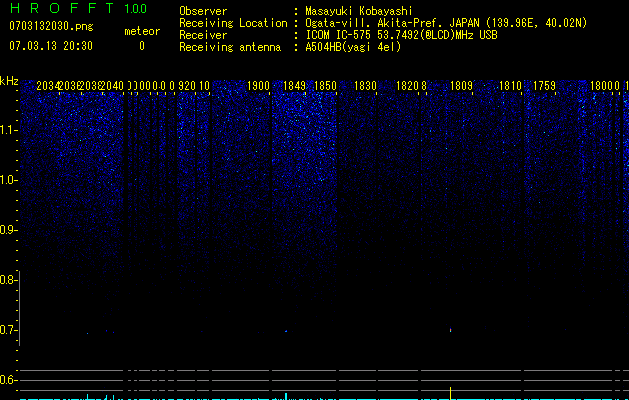Click the 0.8 frequency axis label
This screenshot has height=400, width=629.
[8, 280]
